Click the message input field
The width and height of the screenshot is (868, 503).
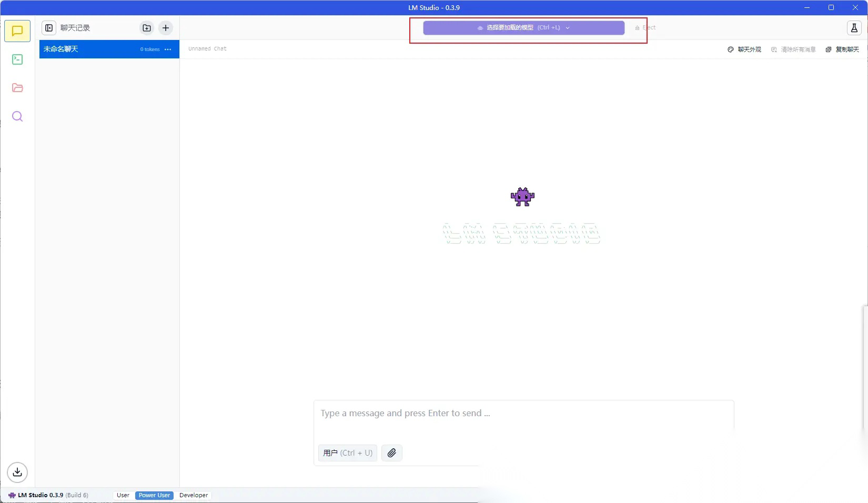[523, 415]
